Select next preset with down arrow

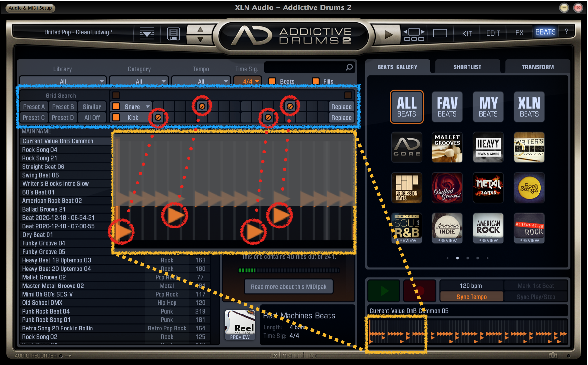[x=200, y=40]
